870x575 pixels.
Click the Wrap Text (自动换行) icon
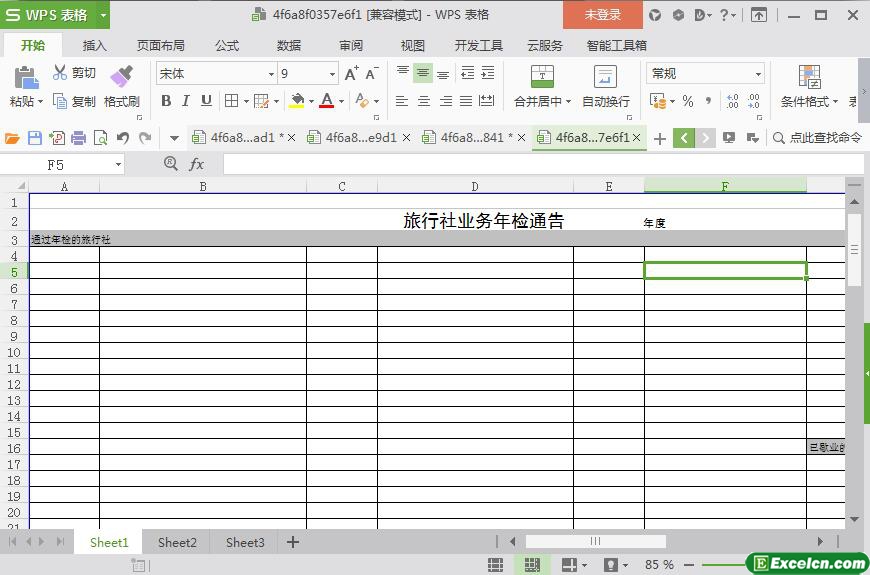point(605,77)
